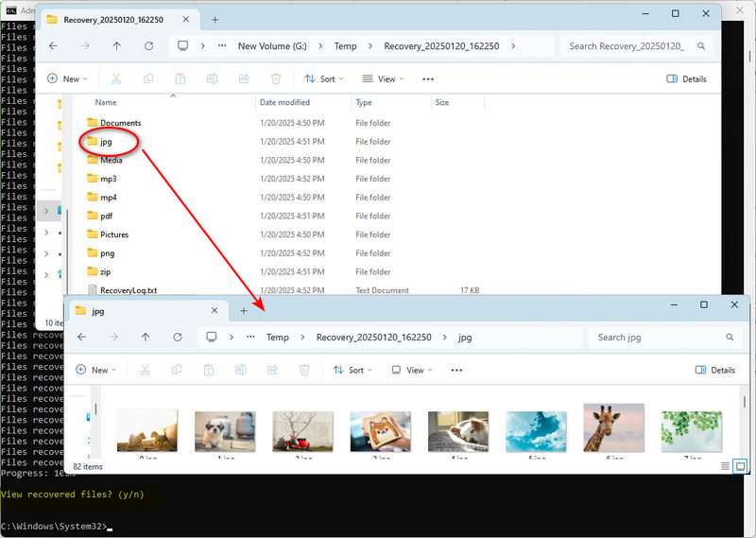
Task: Click the Delete trash icon in Recovery window
Action: point(276,78)
